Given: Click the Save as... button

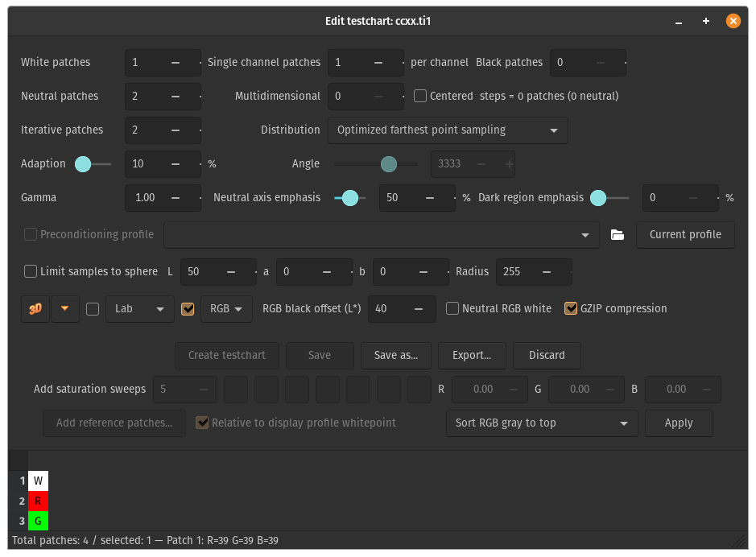Looking at the screenshot, I should [395, 355].
